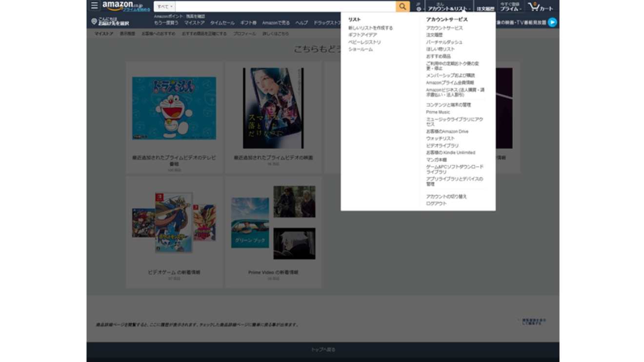Viewport: 644px width, 362px height.
Task: Click Prime Music in account menu
Action: coord(438,112)
